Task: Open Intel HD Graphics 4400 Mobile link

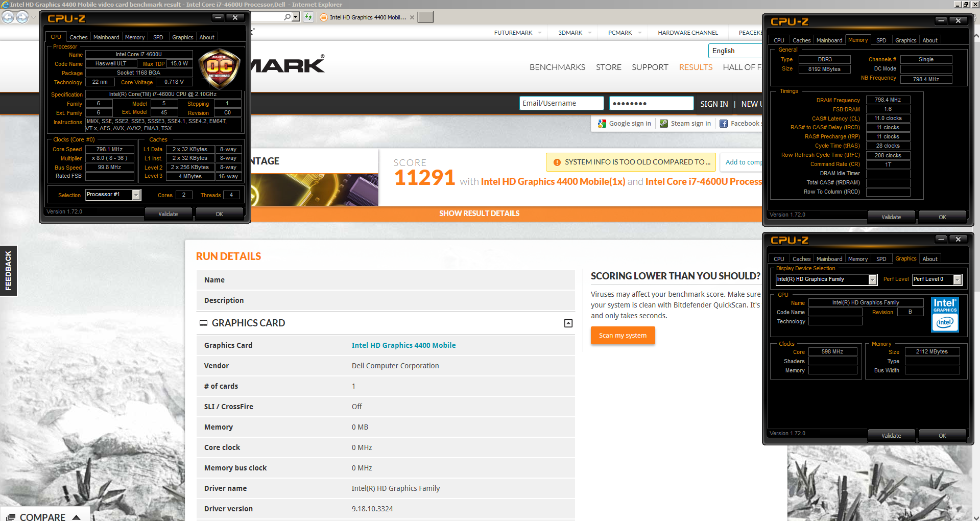Action: coord(403,345)
